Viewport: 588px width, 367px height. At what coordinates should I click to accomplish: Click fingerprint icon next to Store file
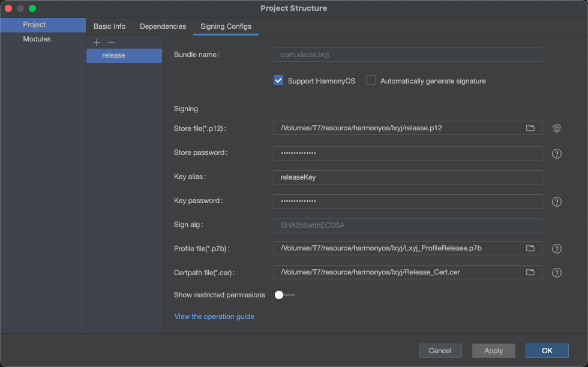pyautogui.click(x=557, y=128)
